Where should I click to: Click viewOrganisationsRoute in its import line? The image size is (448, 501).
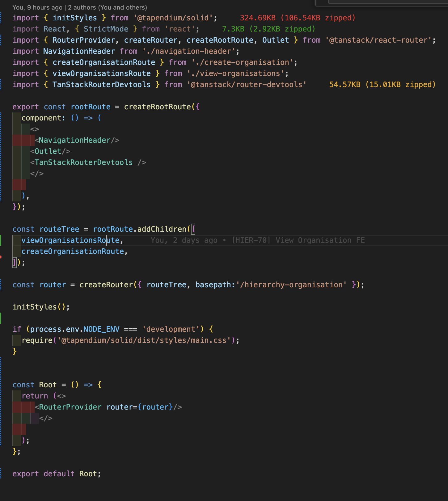point(101,74)
